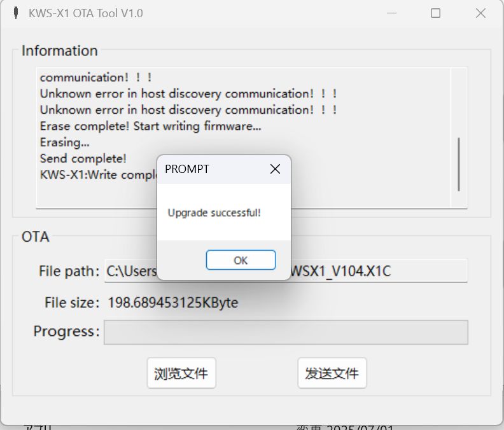Click the File path input field
Screen dimensions: 504x430
click(x=286, y=271)
